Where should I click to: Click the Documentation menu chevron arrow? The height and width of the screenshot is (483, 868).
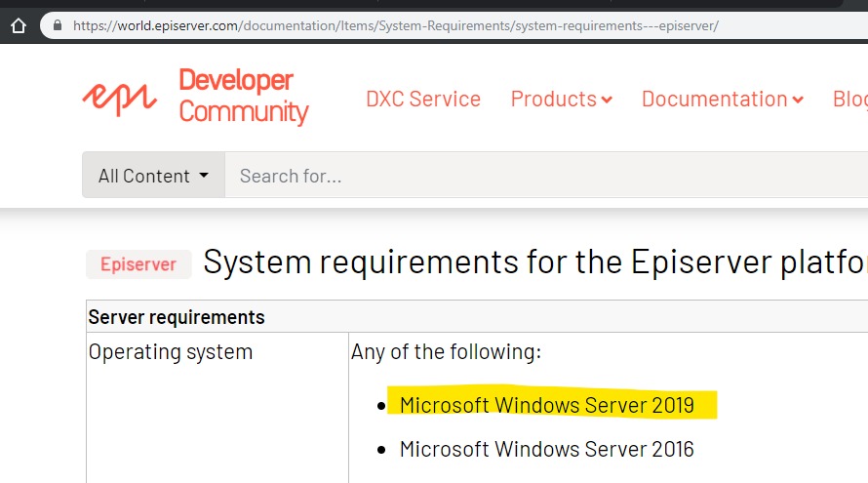click(798, 101)
